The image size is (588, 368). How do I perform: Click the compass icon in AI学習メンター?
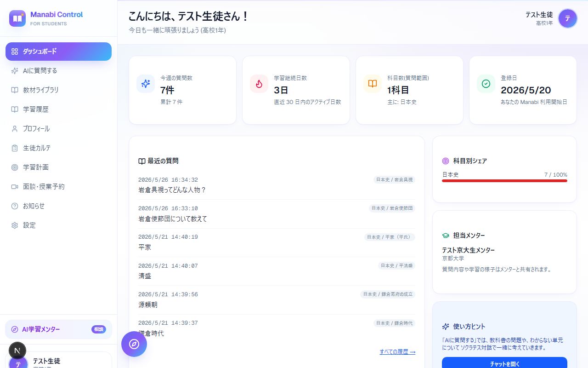15,329
